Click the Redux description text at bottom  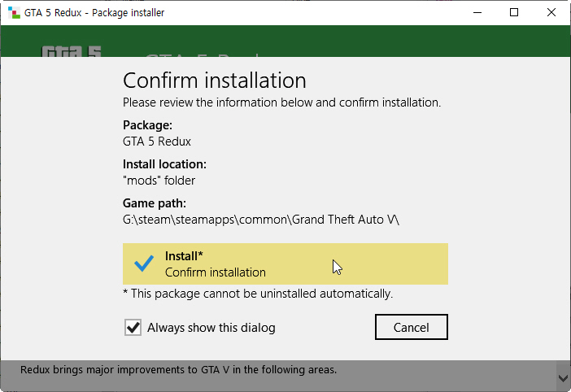(x=178, y=370)
